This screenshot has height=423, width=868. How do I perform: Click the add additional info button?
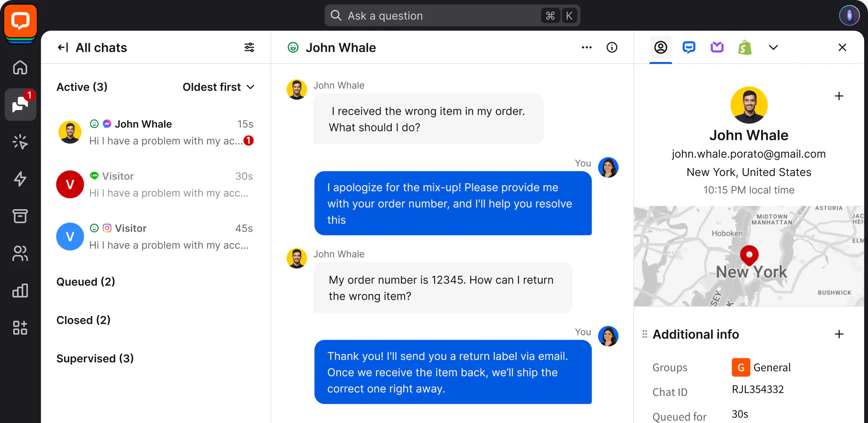tap(839, 334)
